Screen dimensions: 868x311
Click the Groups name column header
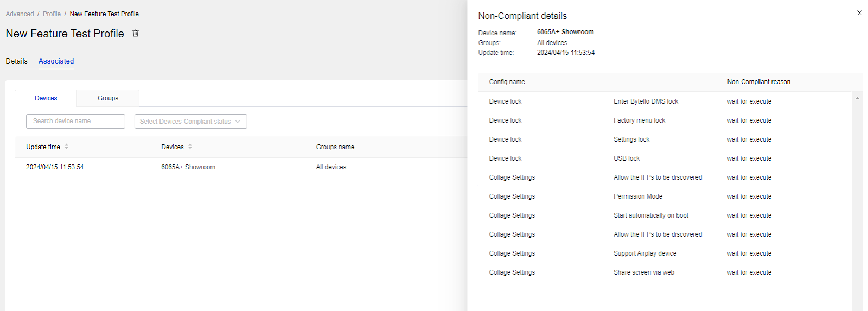(335, 147)
